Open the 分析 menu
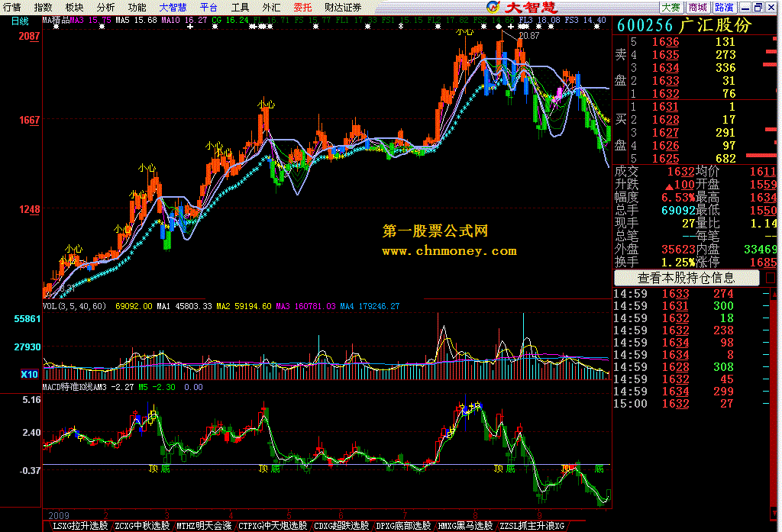This screenshot has width=782, height=532. (x=105, y=8)
